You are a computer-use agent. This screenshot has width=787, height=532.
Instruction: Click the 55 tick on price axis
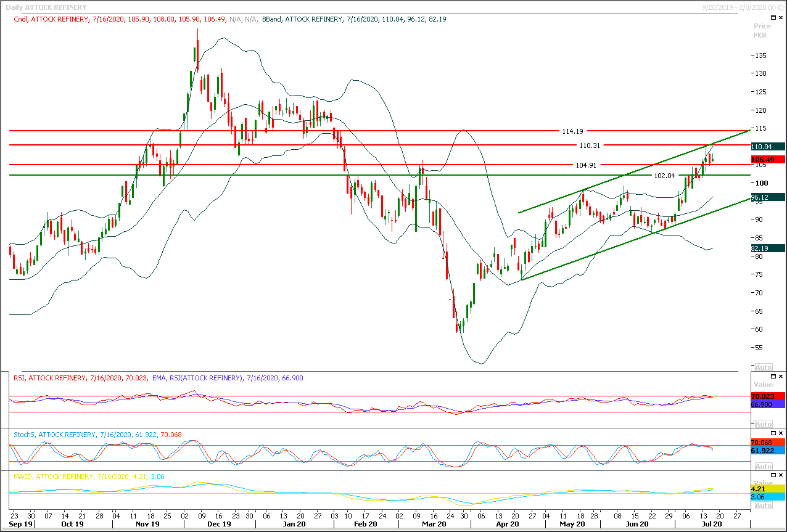coord(760,348)
